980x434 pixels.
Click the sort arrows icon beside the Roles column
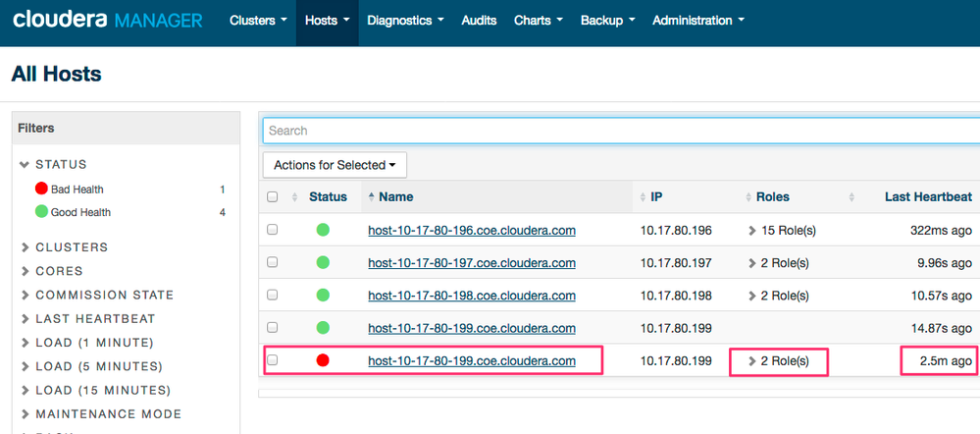point(748,197)
